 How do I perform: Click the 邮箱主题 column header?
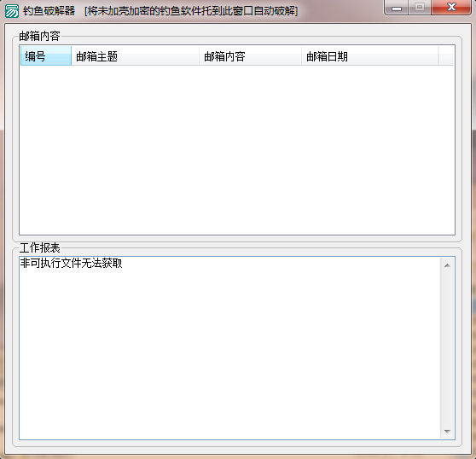135,55
